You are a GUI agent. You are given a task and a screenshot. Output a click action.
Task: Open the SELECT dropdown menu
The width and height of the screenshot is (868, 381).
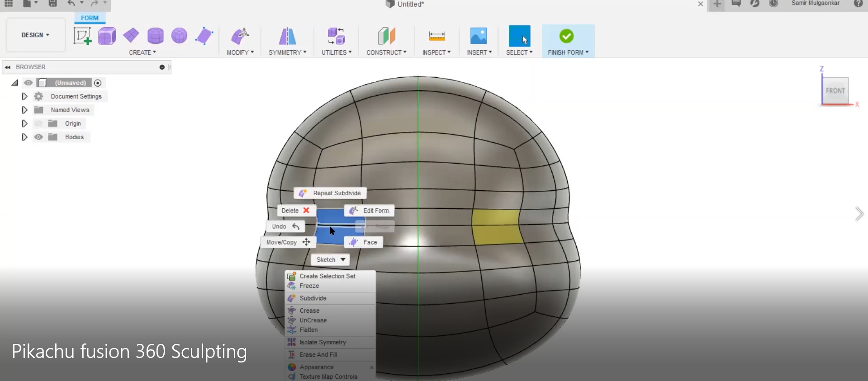click(519, 52)
